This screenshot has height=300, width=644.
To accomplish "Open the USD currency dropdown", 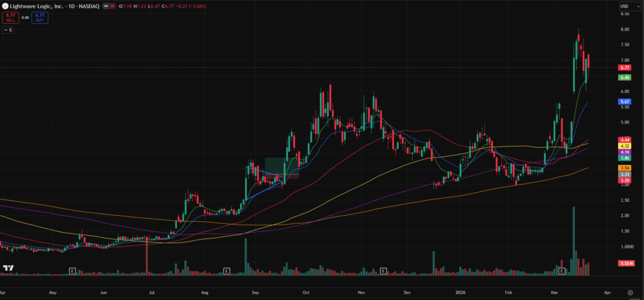I will click(x=625, y=6).
